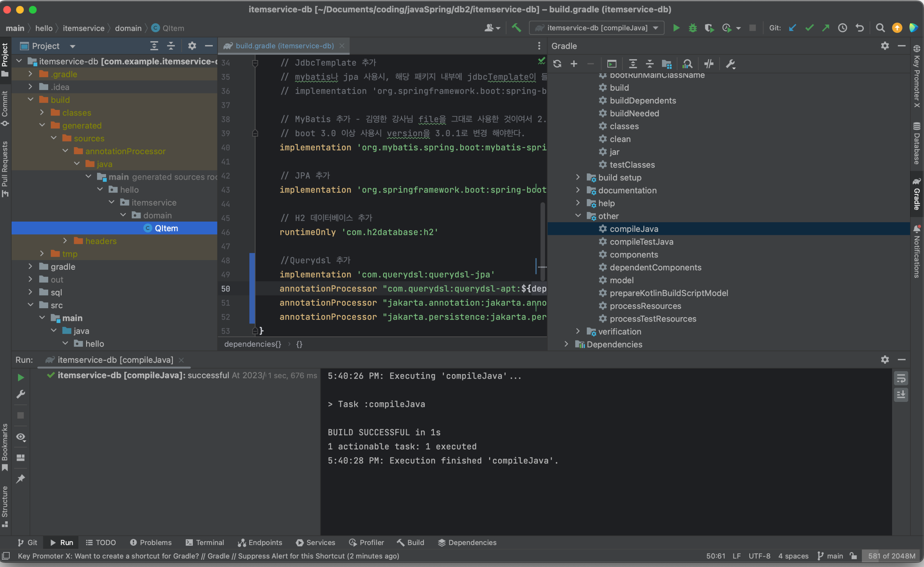Toggle soft-wrap in Run console
The width and height of the screenshot is (924, 567).
(x=901, y=379)
